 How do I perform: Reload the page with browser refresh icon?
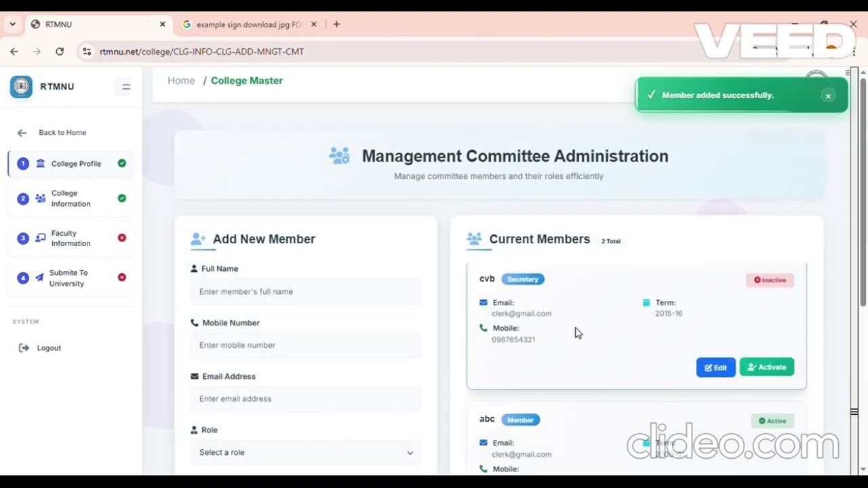(60, 52)
